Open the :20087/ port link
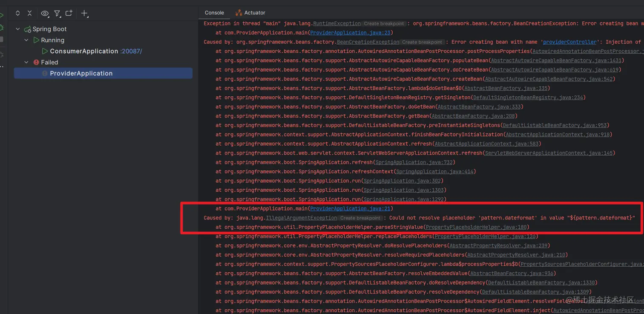644x314 pixels. tap(131, 51)
